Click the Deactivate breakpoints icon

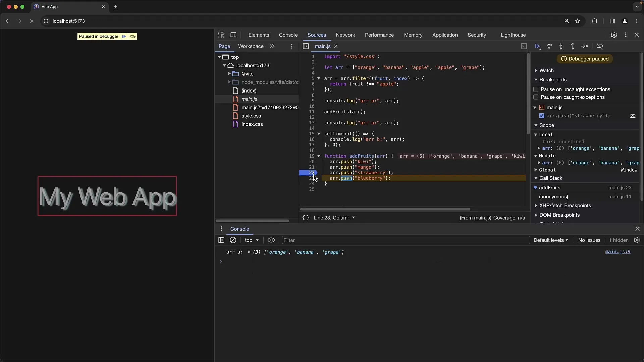[x=600, y=46]
